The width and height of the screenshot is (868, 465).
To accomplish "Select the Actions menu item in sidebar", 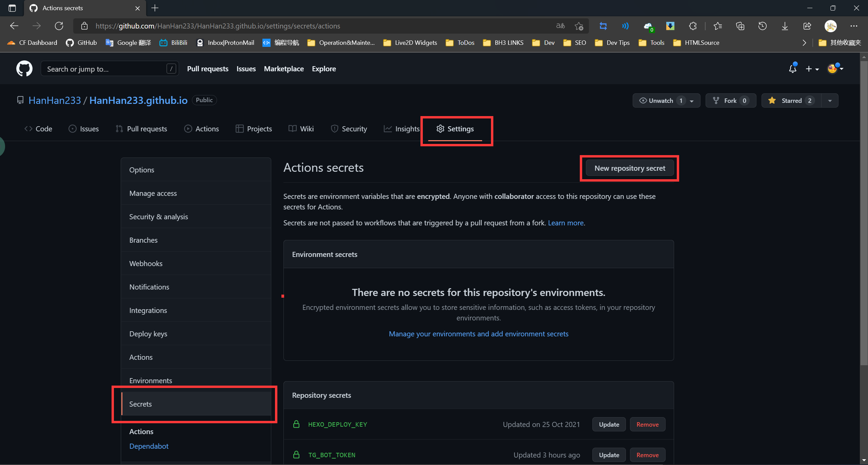I will coord(140,357).
